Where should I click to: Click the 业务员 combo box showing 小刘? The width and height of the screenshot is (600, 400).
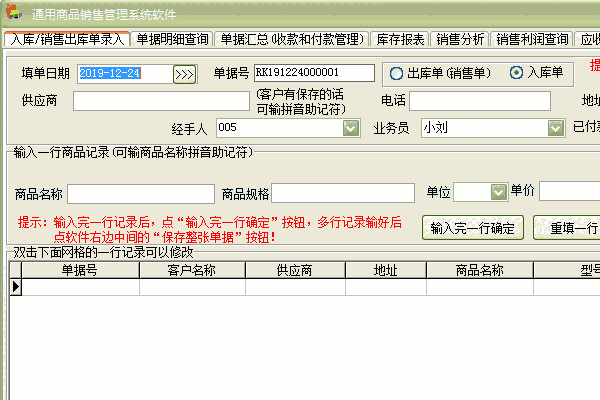coord(493,128)
